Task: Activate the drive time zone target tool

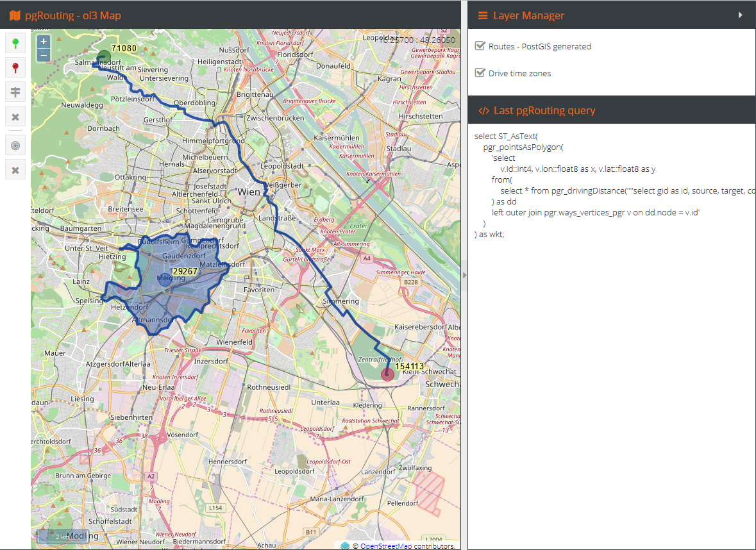Action: pos(15,146)
